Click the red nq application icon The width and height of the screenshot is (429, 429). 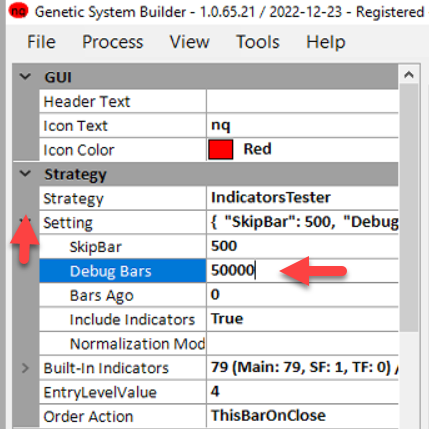(x=18, y=12)
